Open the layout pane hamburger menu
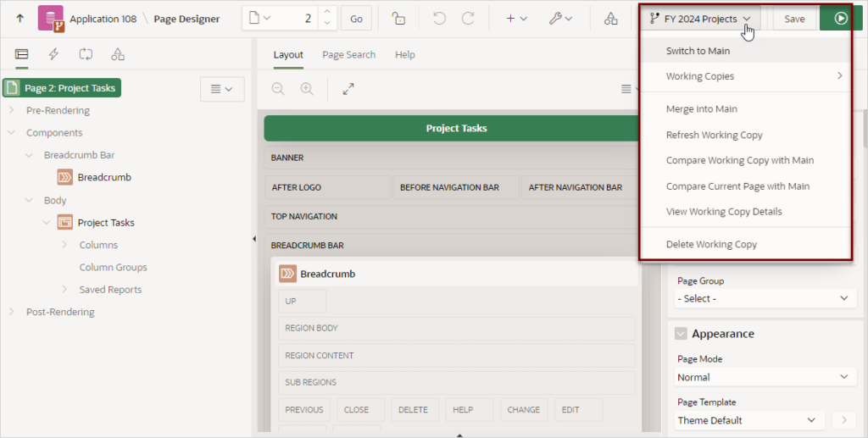The height and width of the screenshot is (438, 868). coord(629,89)
